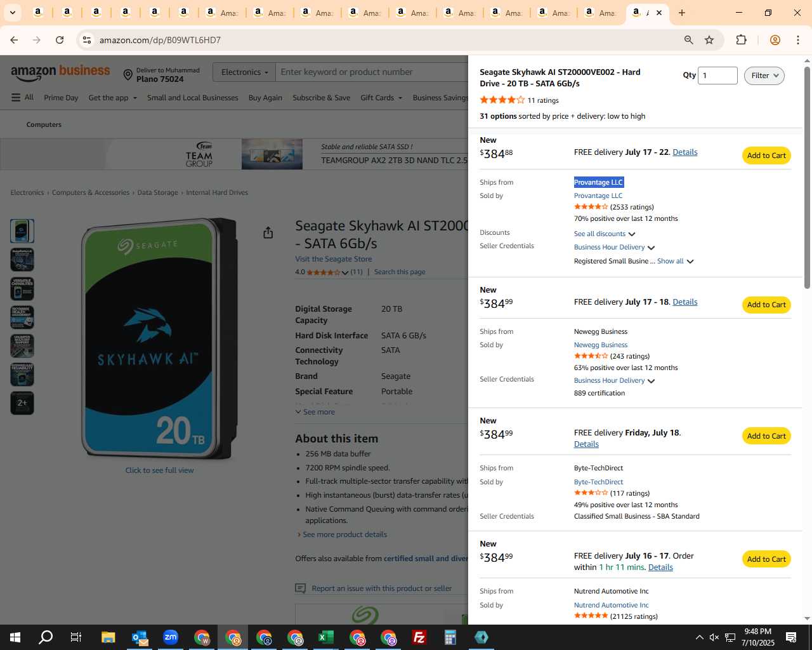Share this product via share icon

pyautogui.click(x=268, y=233)
